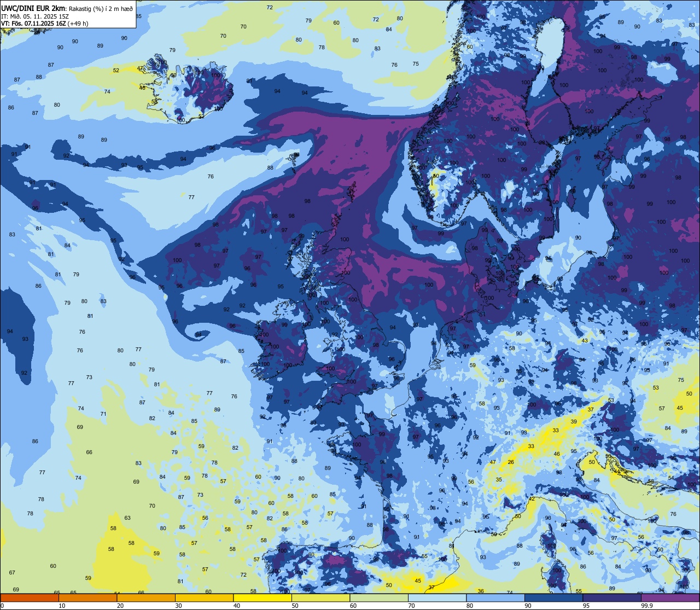Select the dark orange 10–20 legend swatch
Screen dimensions: 700x610
87,598
